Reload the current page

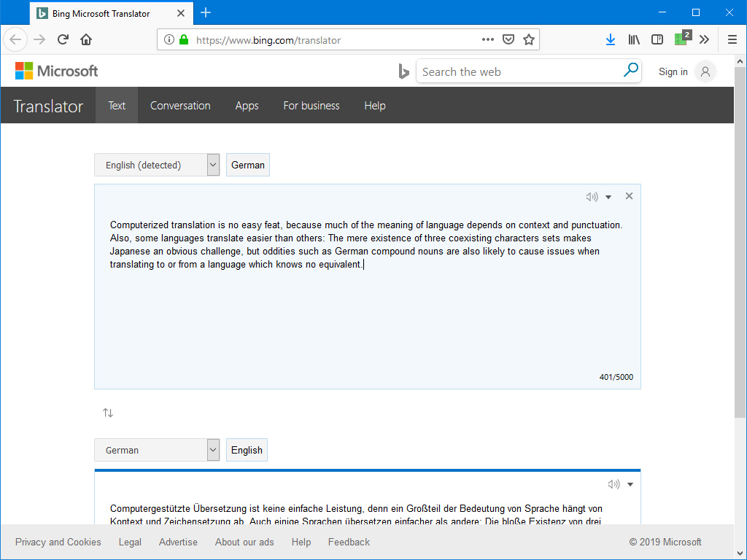click(x=63, y=39)
